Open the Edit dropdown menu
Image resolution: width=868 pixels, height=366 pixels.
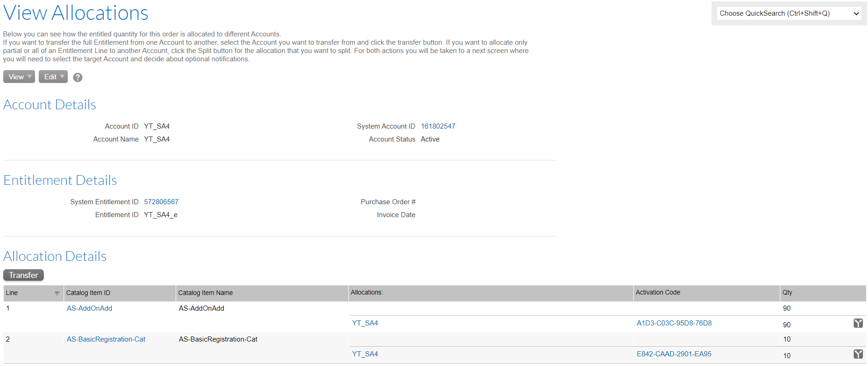pyautogui.click(x=53, y=77)
